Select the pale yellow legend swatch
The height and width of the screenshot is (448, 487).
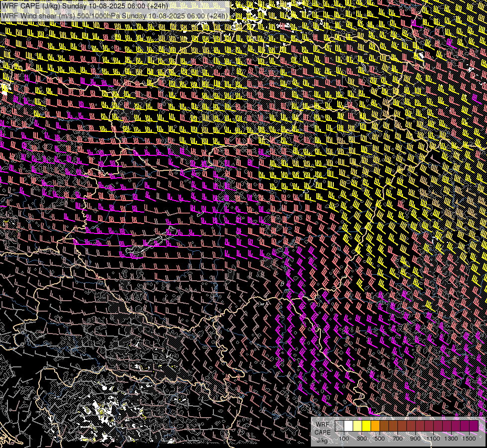(358, 426)
